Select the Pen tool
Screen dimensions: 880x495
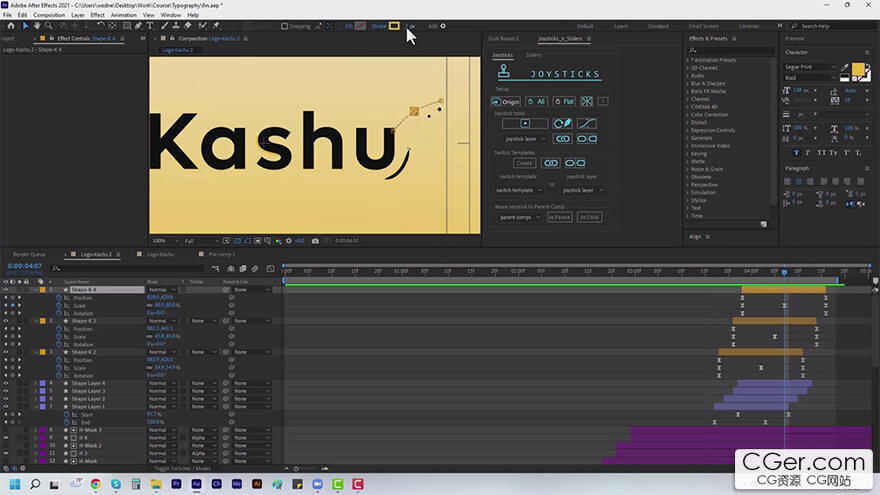[x=137, y=25]
